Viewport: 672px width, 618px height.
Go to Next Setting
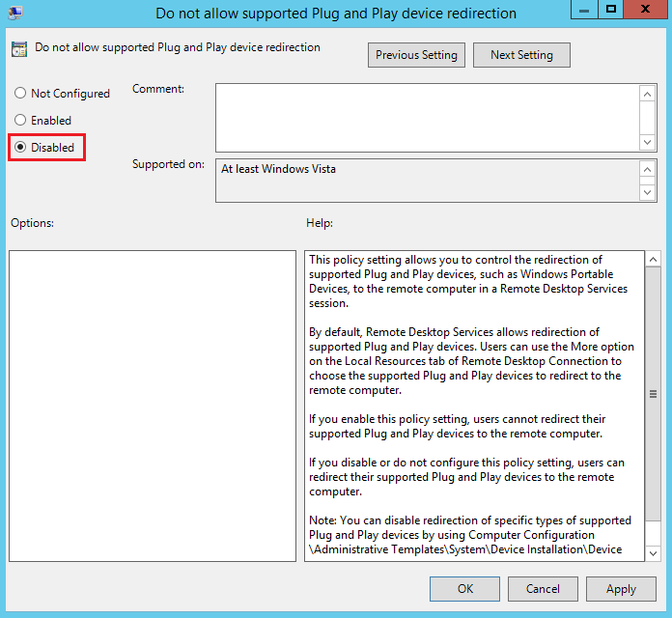521,55
